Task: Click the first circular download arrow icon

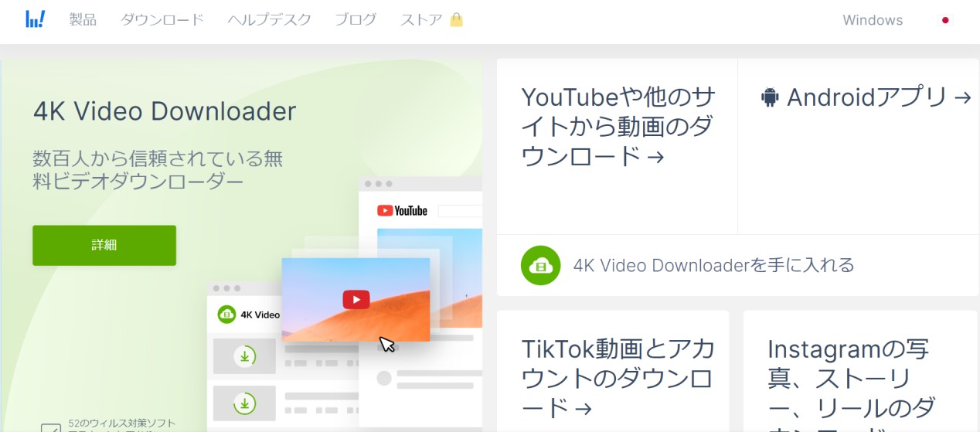Action: pos(245,356)
